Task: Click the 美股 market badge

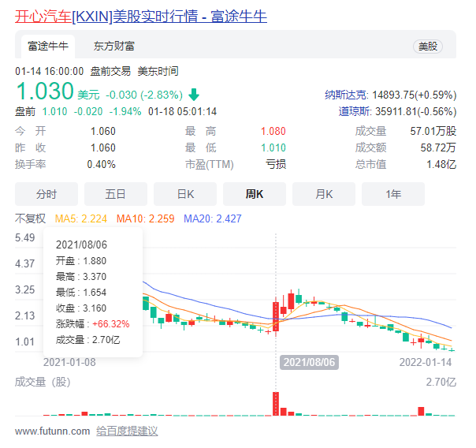Action: tap(428, 47)
